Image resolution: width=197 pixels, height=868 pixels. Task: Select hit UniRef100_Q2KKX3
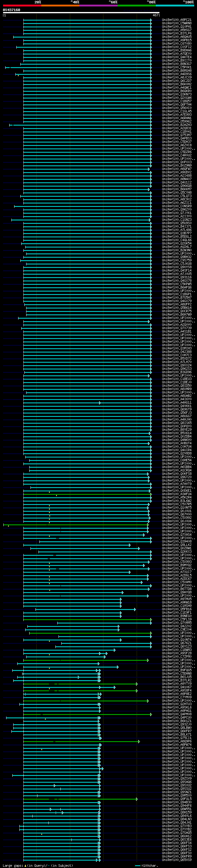click(177, 551)
